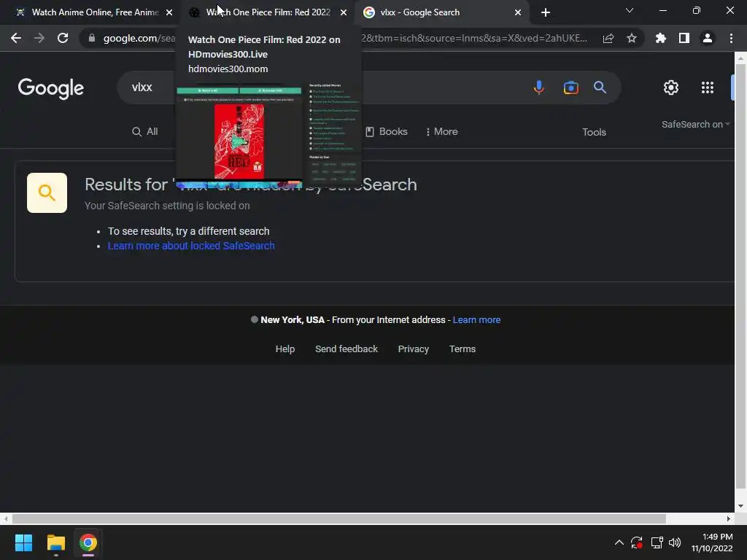Close the vlxx Google Search tab
747x560 pixels.
tap(518, 12)
